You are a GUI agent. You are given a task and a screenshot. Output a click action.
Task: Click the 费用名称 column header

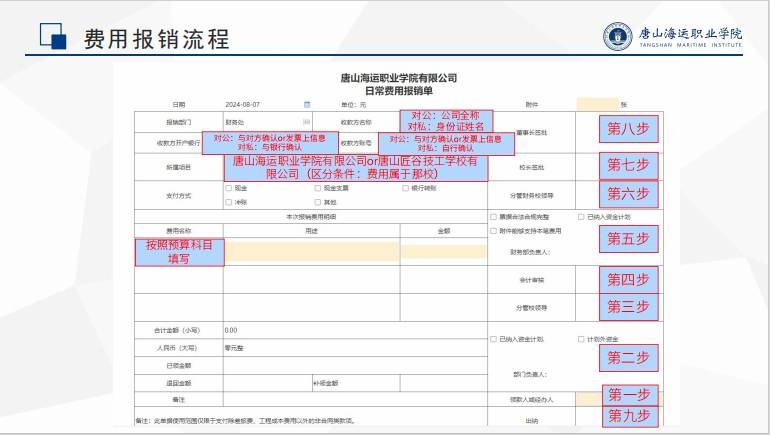(179, 231)
